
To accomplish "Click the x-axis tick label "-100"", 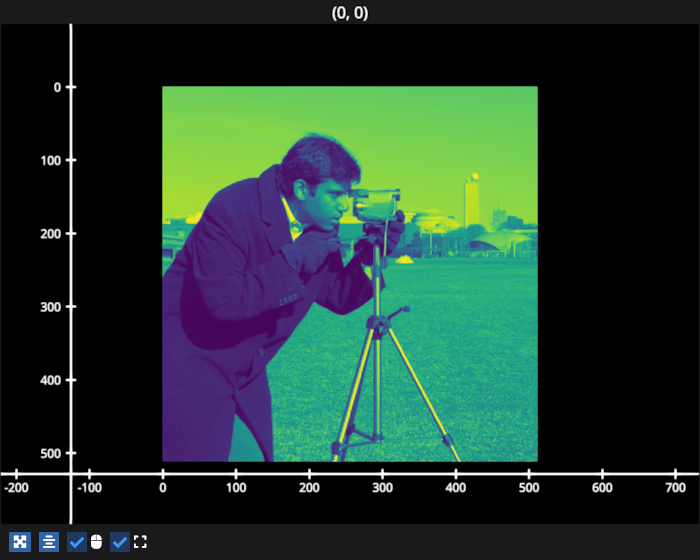I will pyautogui.click(x=89, y=488).
